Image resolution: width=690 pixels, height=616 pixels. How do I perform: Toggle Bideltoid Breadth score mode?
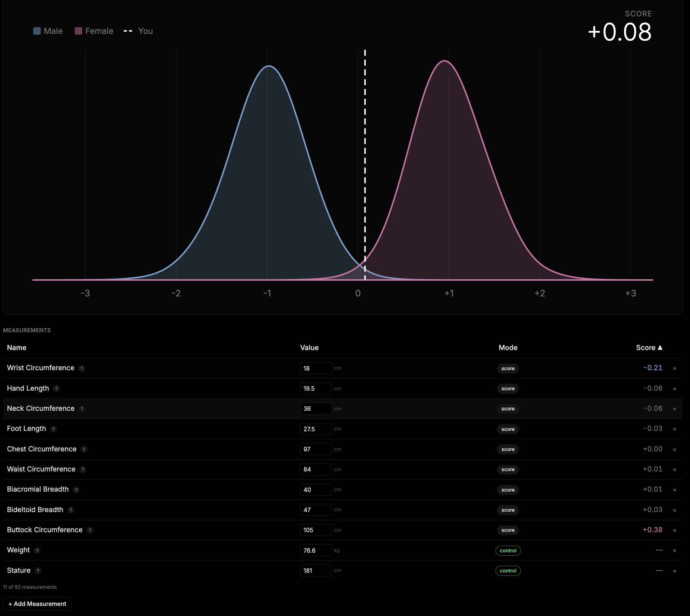coord(508,510)
